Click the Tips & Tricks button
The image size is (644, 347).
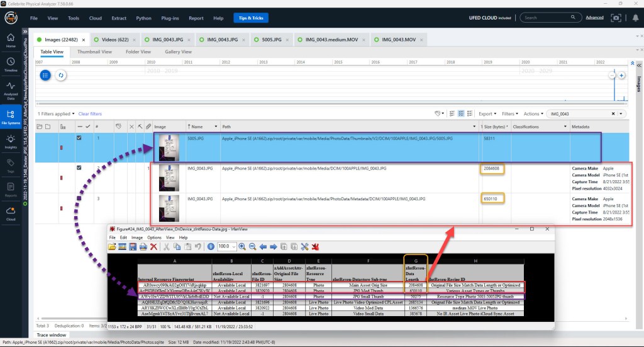click(250, 18)
